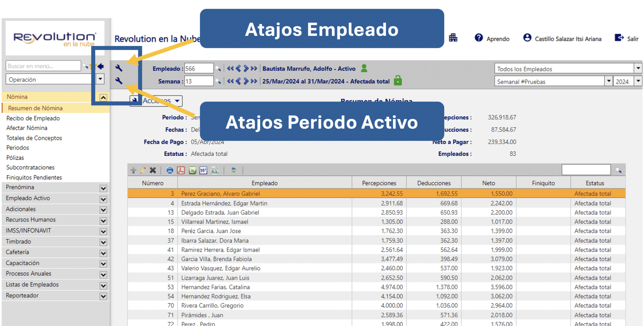Open the Acciones dropdown button
Viewport: 644px width, 326px height.
[x=156, y=101]
